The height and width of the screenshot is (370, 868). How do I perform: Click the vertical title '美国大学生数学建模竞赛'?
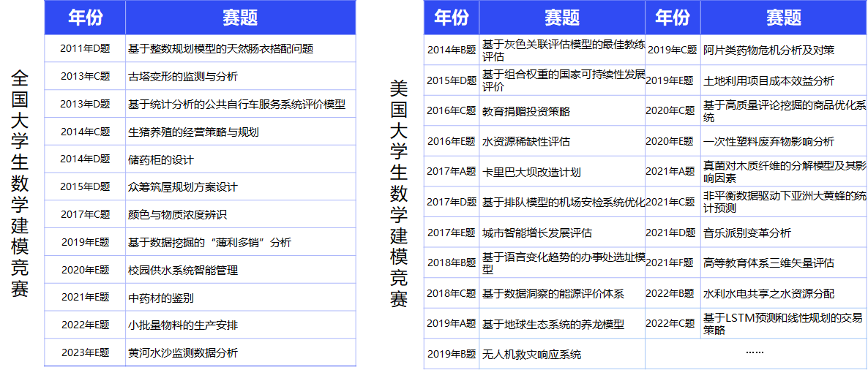398,193
